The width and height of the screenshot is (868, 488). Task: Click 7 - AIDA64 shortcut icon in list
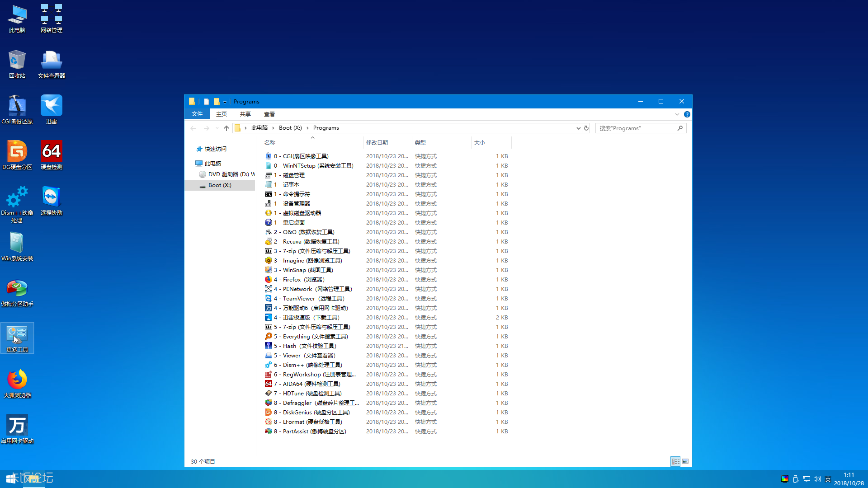269,384
